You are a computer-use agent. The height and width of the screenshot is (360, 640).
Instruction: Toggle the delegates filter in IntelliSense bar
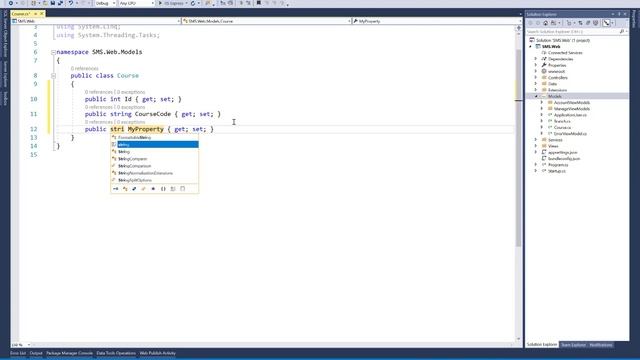coord(153,189)
